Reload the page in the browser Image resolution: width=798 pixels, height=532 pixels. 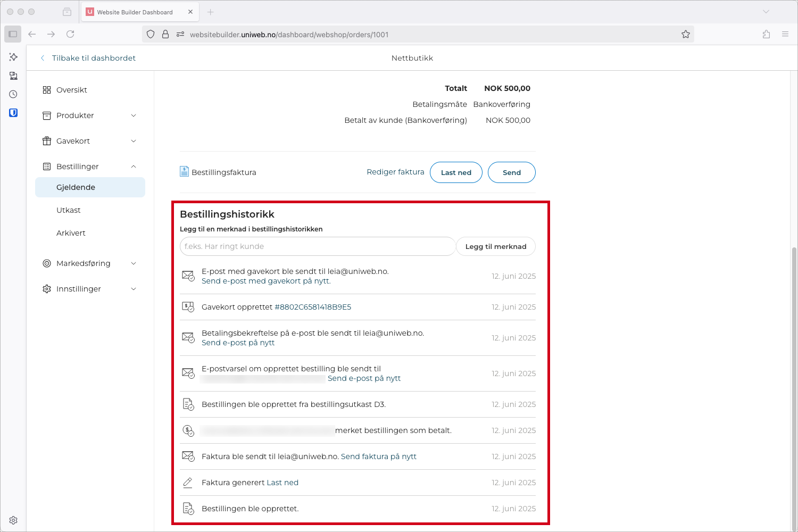pos(70,34)
